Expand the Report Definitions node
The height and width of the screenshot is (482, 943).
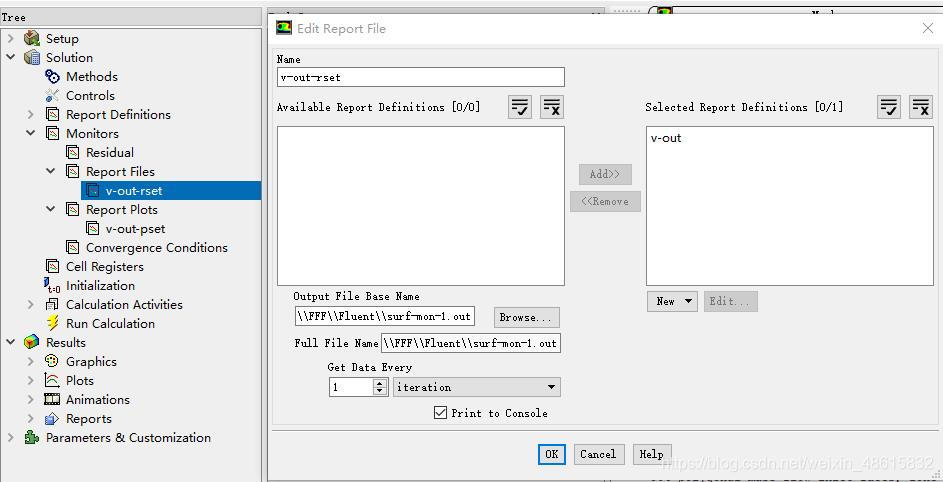click(31, 114)
